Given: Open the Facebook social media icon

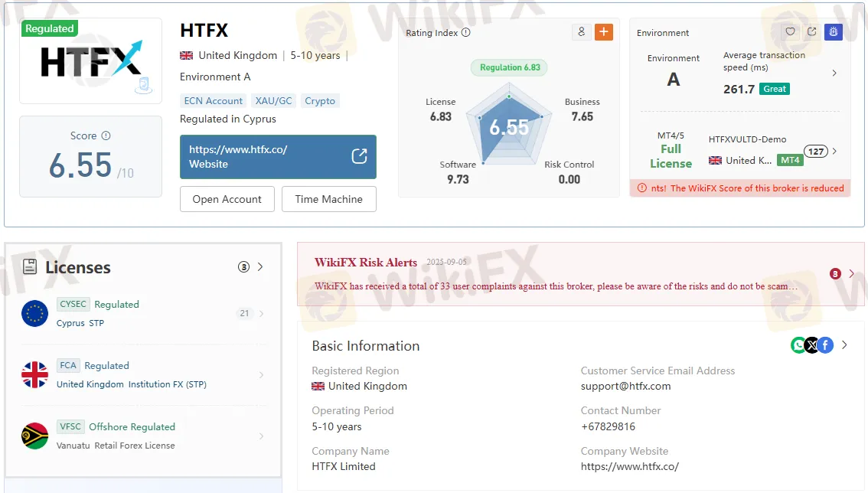Looking at the screenshot, I should 825,345.
